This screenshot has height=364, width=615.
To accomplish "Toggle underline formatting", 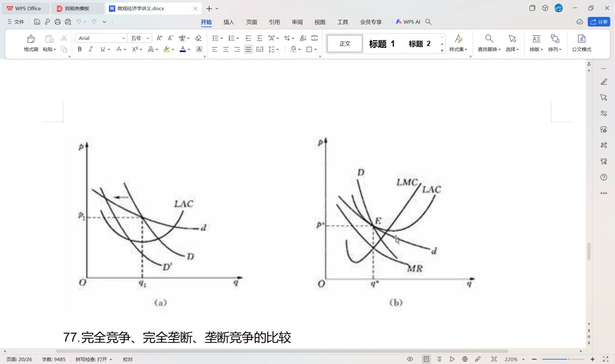I will 102,49.
